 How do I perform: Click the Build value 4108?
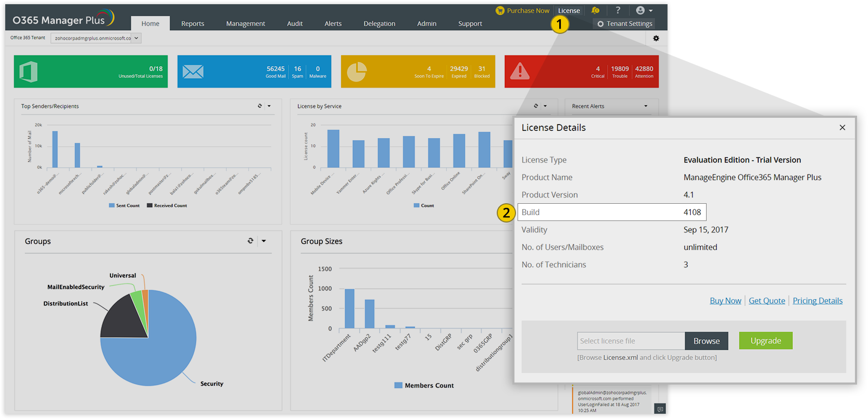(x=692, y=212)
